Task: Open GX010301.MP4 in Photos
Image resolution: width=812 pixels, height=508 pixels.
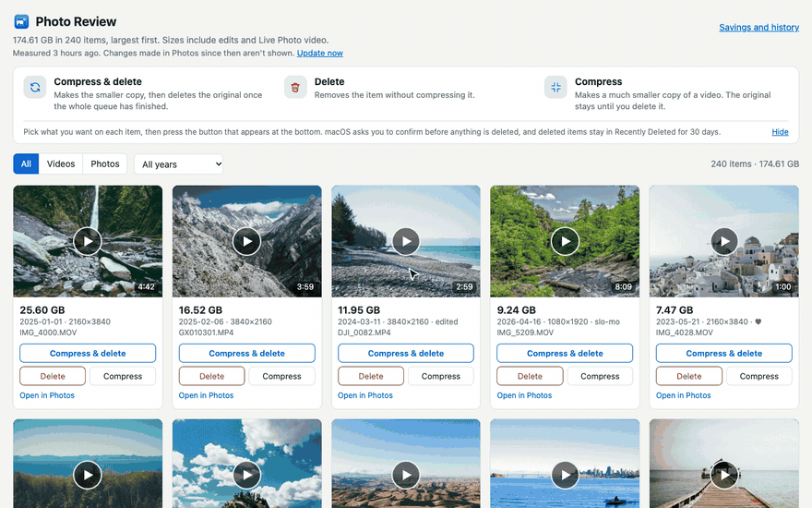Action: (x=206, y=395)
